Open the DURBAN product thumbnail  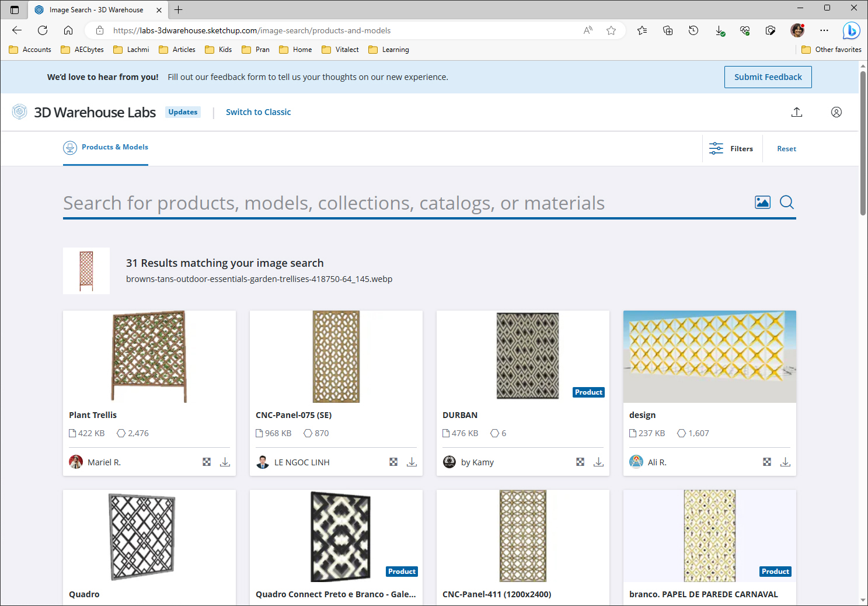(523, 357)
